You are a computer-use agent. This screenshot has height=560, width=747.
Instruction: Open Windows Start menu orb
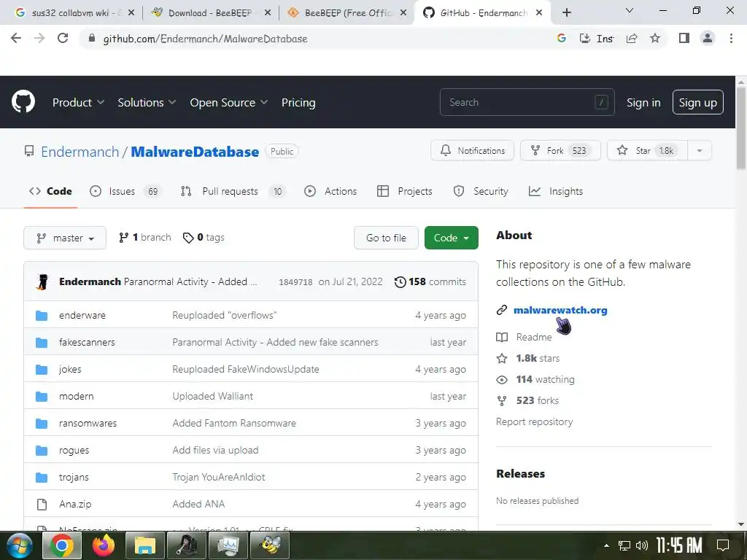19,545
